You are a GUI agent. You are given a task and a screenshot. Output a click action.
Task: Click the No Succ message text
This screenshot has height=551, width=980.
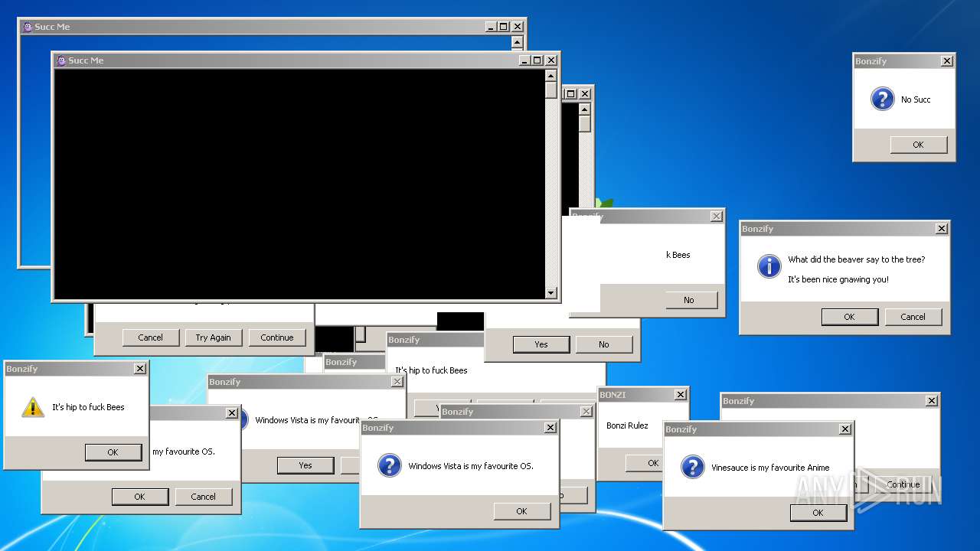(x=916, y=99)
